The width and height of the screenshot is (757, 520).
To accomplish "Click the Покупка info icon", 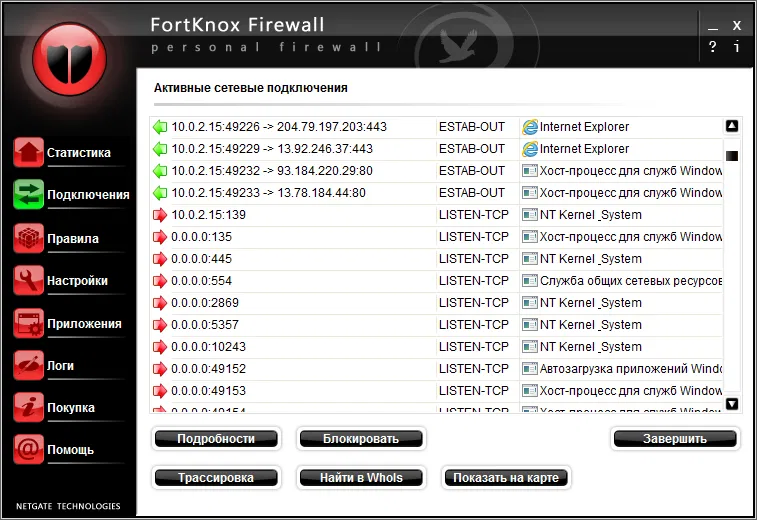I will (x=29, y=408).
